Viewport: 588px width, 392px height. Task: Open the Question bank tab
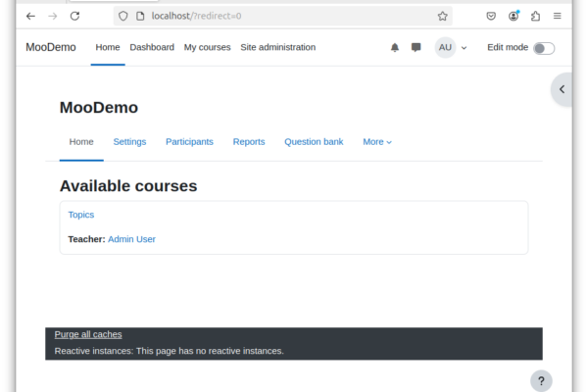pyautogui.click(x=314, y=142)
